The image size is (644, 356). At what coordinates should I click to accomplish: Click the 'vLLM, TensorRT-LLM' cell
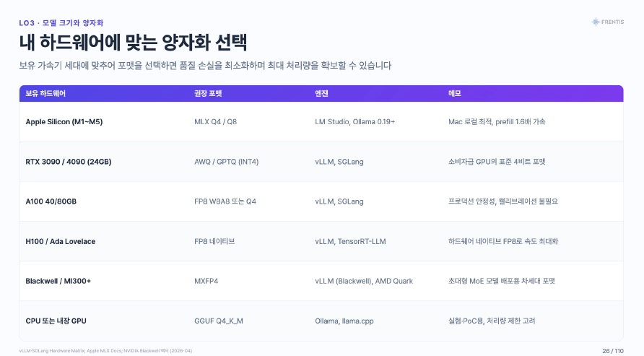click(x=350, y=241)
